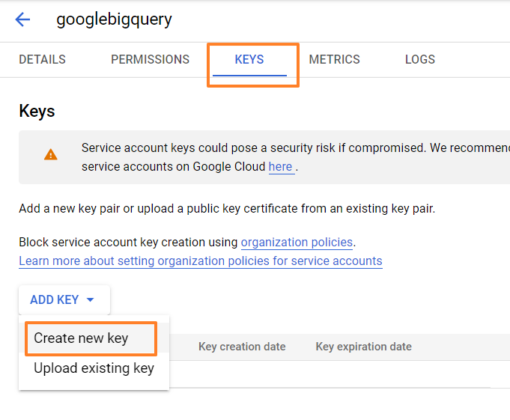
Task: Choose Create new key from menu
Action: pos(81,338)
